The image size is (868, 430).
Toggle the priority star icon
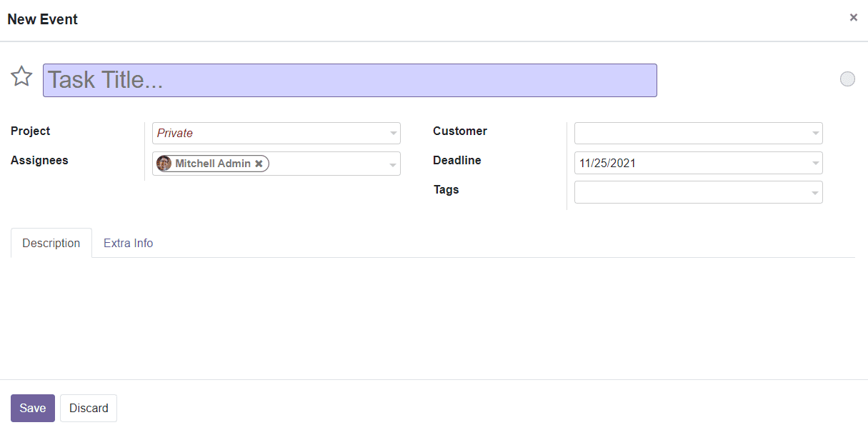21,77
